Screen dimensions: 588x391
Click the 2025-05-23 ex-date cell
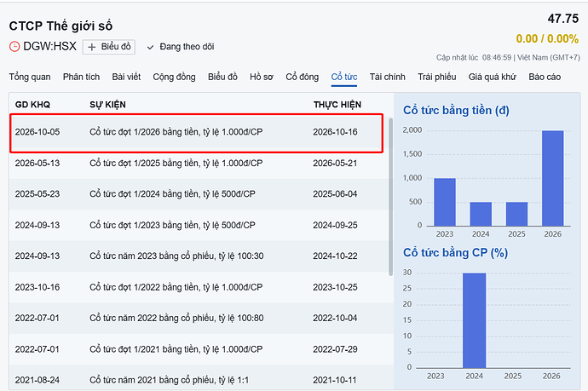(x=37, y=194)
